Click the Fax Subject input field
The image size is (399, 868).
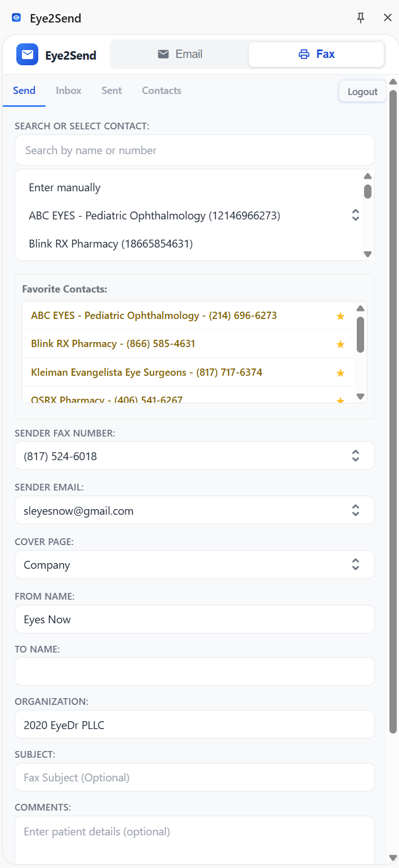(x=194, y=777)
